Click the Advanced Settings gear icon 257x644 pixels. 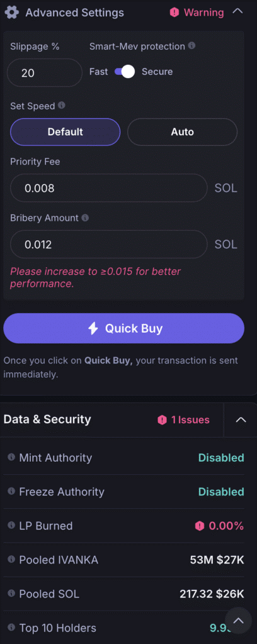point(11,13)
